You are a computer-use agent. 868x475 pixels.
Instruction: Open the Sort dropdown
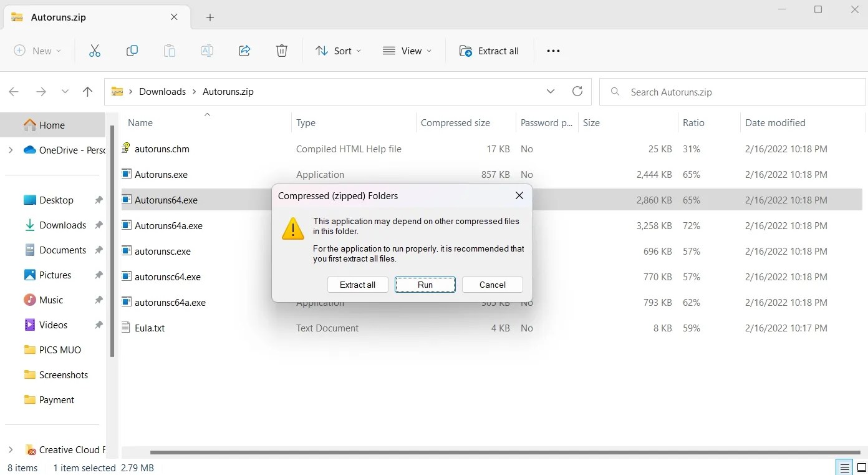338,51
